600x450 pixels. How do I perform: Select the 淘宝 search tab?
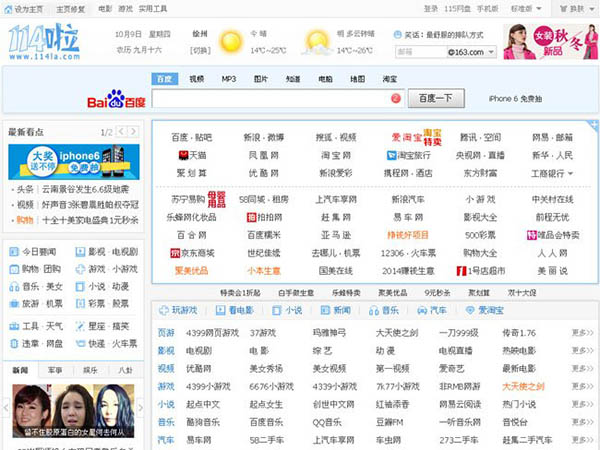click(x=390, y=79)
